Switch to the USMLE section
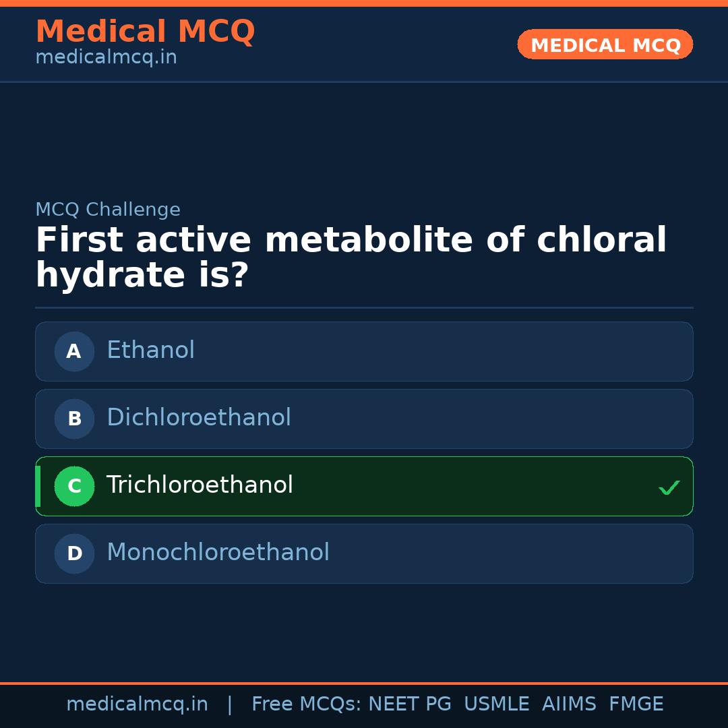 (497, 703)
